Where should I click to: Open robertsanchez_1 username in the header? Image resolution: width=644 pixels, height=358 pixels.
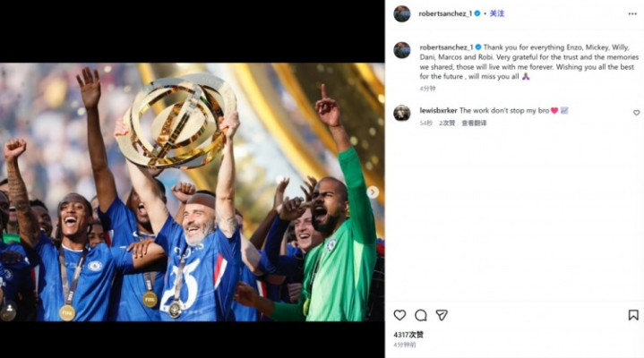coord(445,13)
